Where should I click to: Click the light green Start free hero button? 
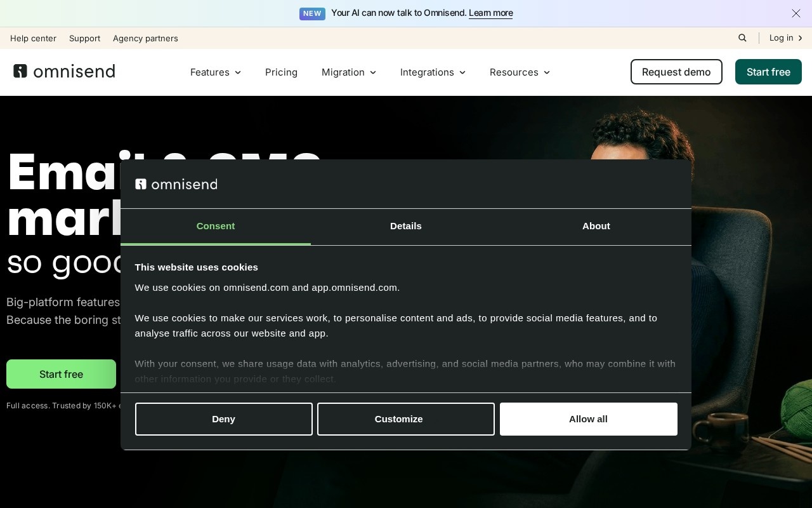point(61,374)
